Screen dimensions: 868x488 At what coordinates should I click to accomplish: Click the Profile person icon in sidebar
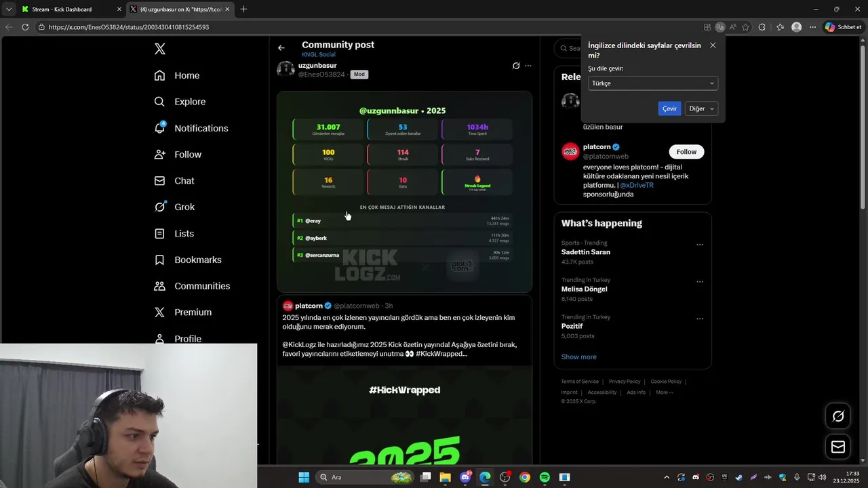coord(160,338)
